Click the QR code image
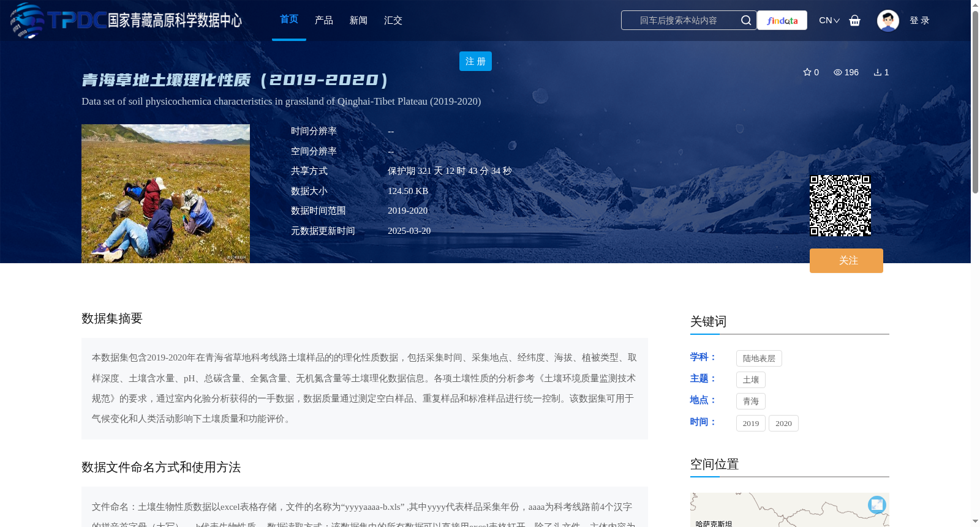Viewport: 980px width, 527px height. pyautogui.click(x=840, y=206)
